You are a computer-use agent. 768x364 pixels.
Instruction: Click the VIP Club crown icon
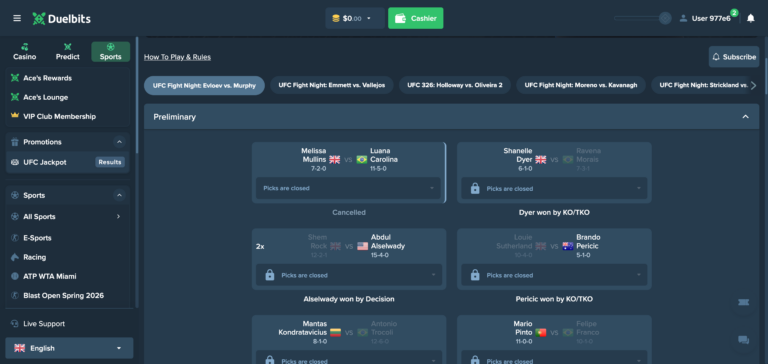click(15, 116)
